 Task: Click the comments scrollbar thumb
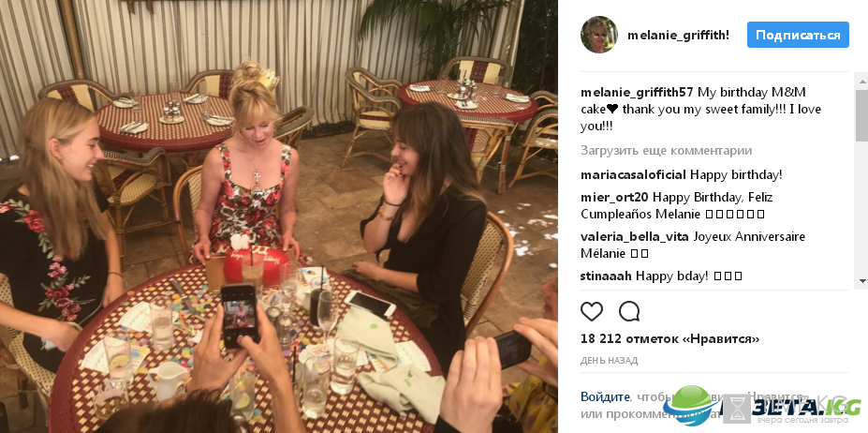click(861, 114)
